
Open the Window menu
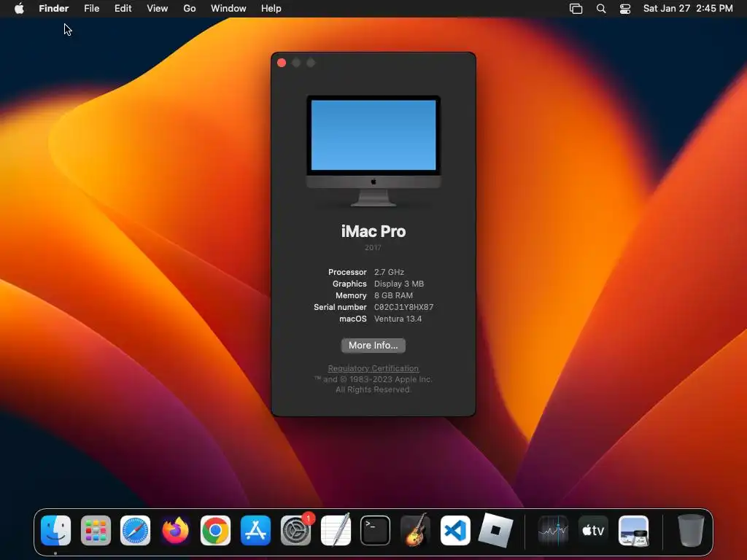pos(228,9)
